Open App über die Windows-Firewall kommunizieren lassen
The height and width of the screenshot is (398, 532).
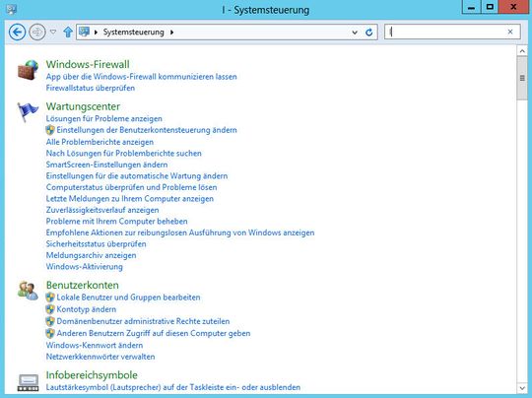click(x=142, y=77)
